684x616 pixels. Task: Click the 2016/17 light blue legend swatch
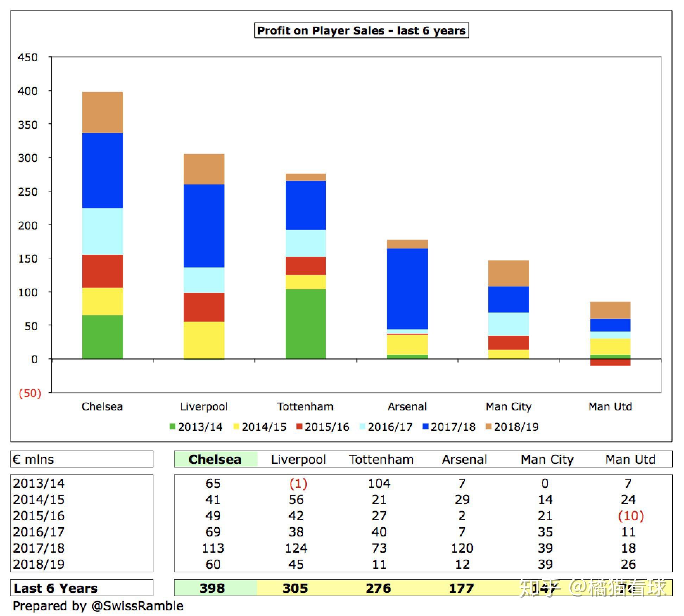pos(362,427)
